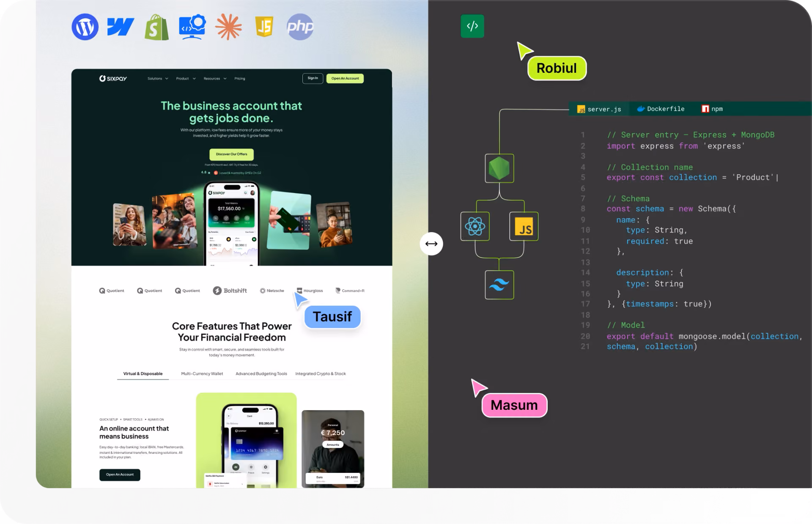Switch to the npm tab

712,109
